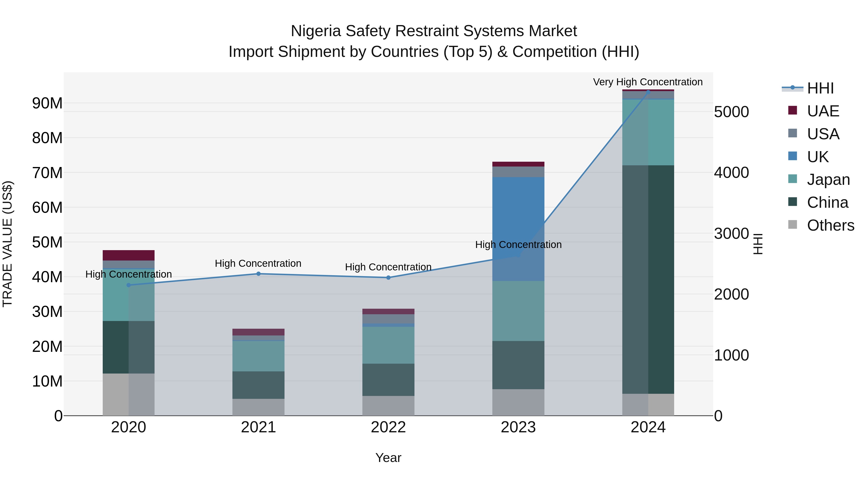Click the chart title 'Nigeria Safety Restraint Systems Market'
868x488 pixels.
point(434,31)
